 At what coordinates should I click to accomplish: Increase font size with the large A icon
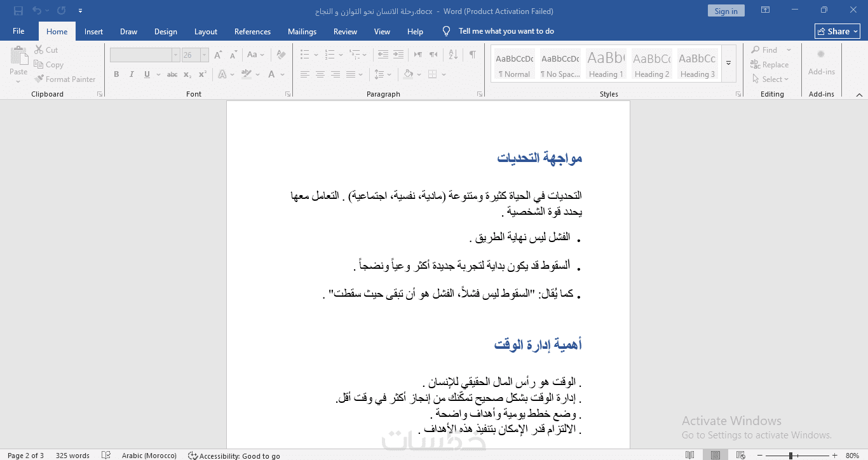(x=218, y=55)
